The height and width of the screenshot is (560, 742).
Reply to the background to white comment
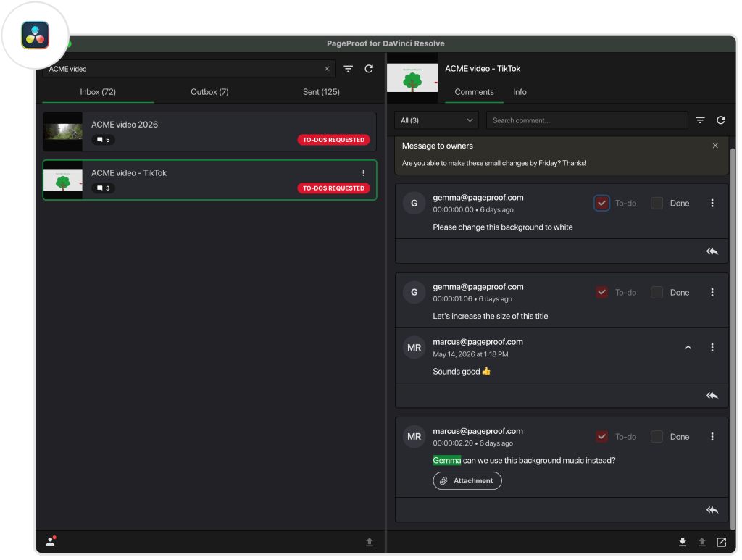[712, 251]
